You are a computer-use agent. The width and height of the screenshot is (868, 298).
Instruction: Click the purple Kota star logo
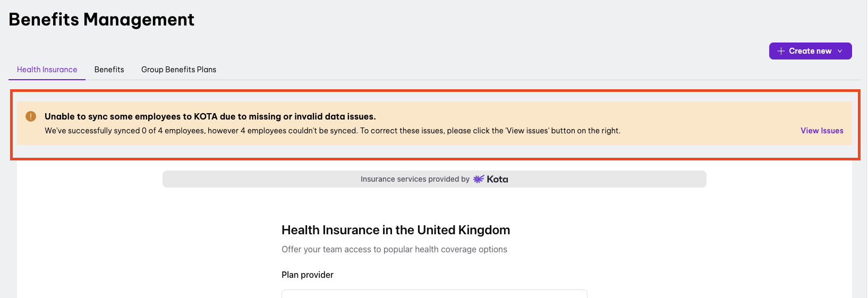click(479, 179)
